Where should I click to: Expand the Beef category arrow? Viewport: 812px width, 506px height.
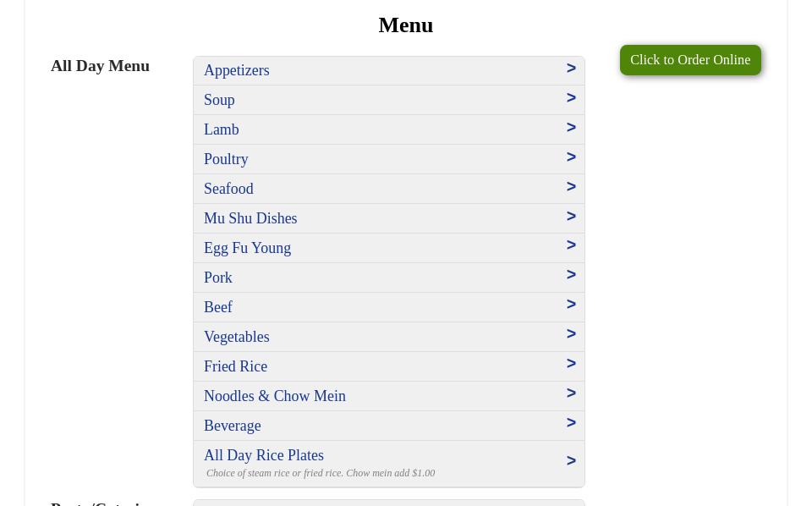(x=571, y=304)
